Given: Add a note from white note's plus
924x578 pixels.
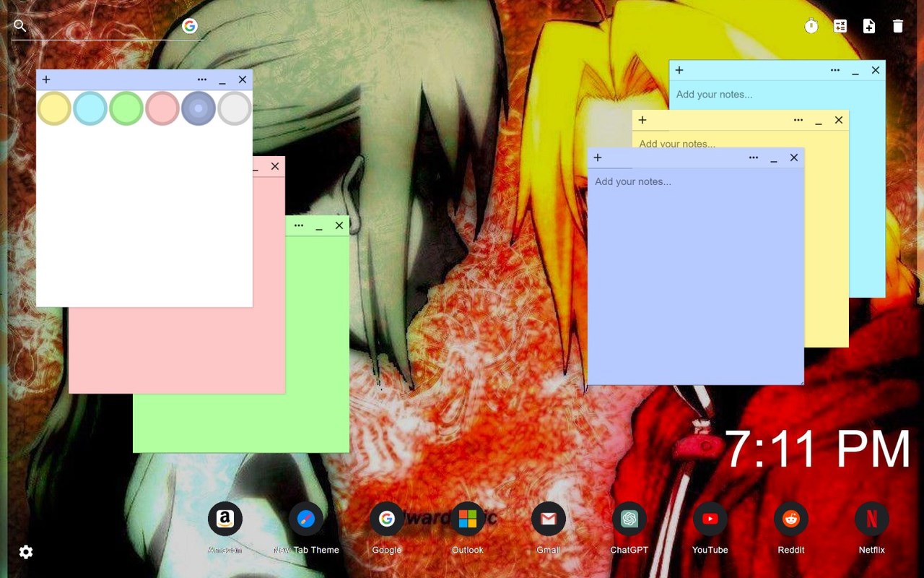Looking at the screenshot, I should coord(46,79).
